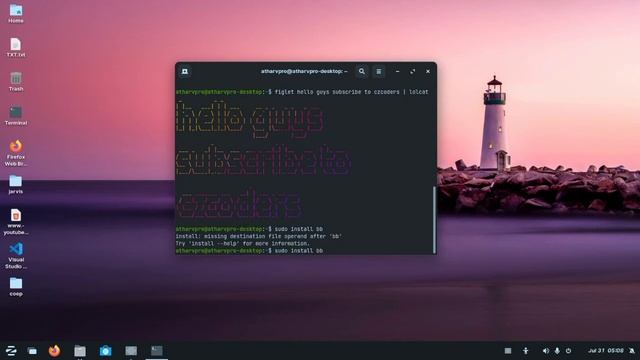Screen dimensions: 640x360
Task: Click the 'subscribe to' figlet banner
Action: coord(263,161)
